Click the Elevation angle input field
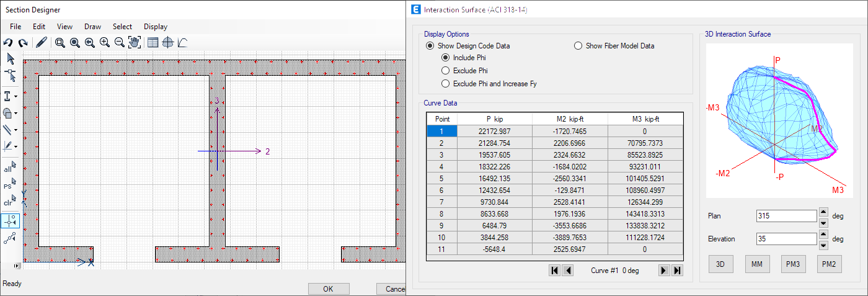The image size is (868, 296). point(786,239)
